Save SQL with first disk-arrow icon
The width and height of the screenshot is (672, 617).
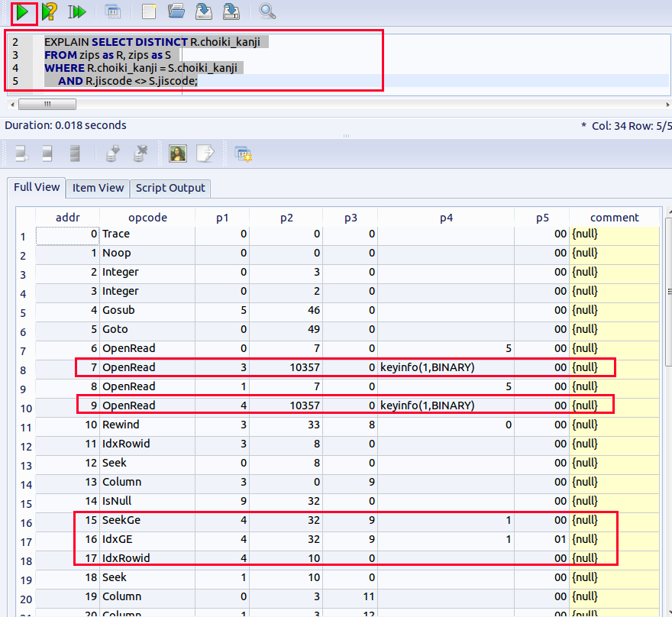tap(204, 11)
